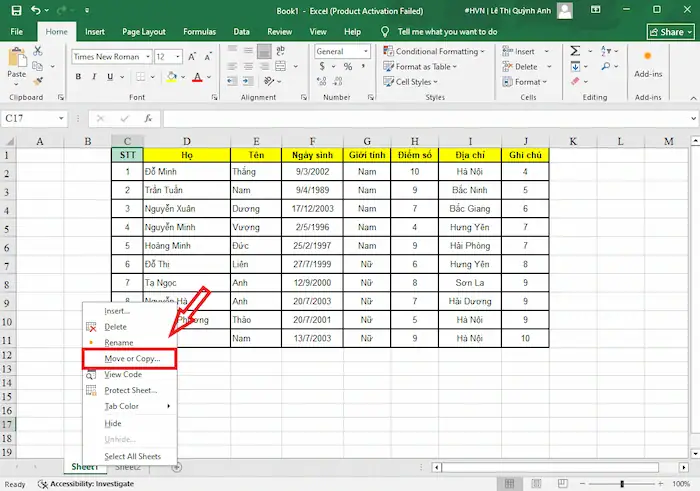
Task: Click the AutoSum sigma icon
Action: [576, 51]
